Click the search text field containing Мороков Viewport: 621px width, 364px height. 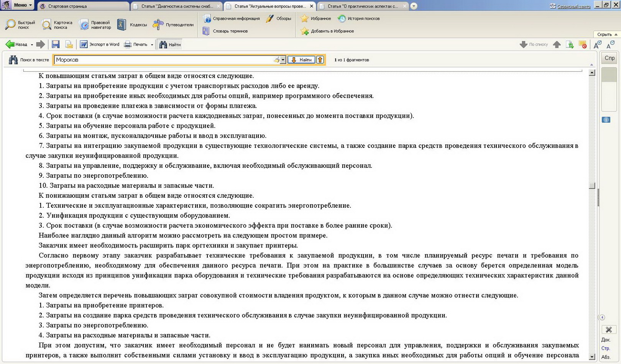point(163,60)
